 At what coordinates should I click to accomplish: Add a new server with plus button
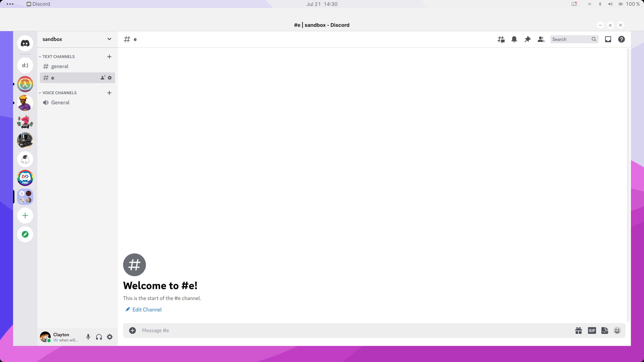[25, 215]
